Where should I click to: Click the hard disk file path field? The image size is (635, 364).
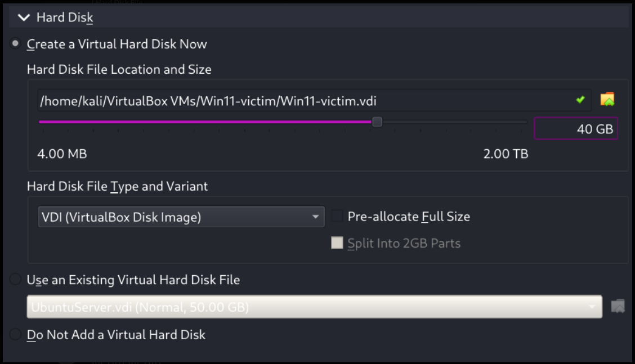pos(304,101)
